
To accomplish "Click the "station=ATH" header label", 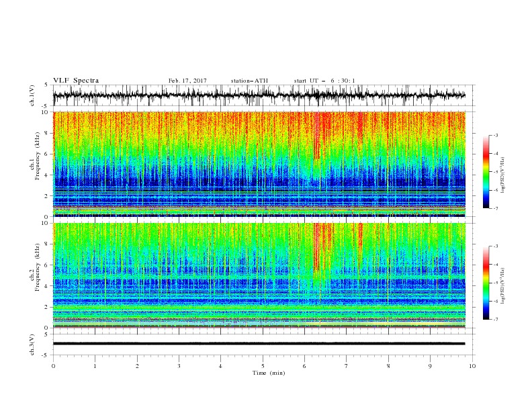I will (x=249, y=81).
